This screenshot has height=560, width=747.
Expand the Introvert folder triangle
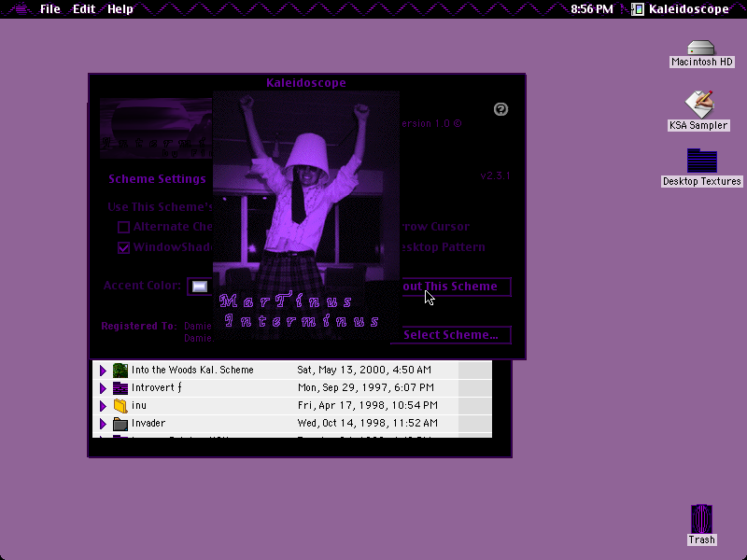pos(103,388)
